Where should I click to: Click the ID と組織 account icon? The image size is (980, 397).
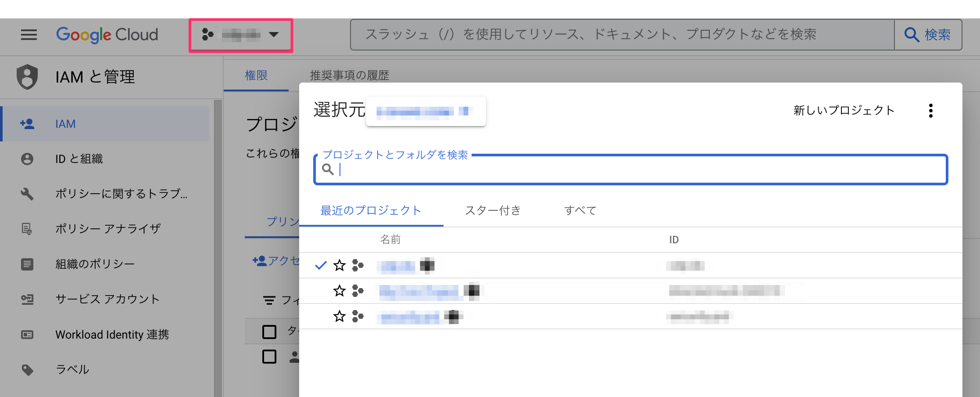coord(27,159)
